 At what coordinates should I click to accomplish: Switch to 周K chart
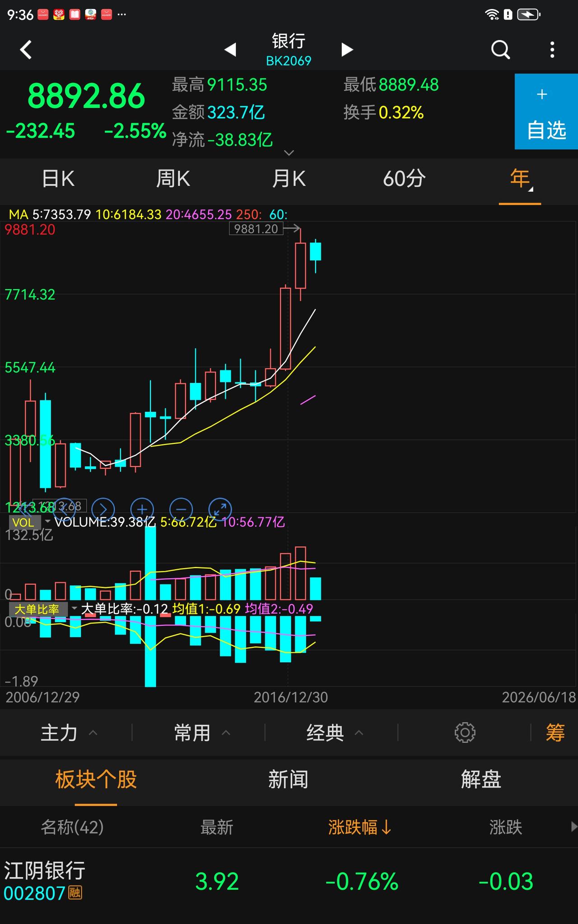(173, 179)
